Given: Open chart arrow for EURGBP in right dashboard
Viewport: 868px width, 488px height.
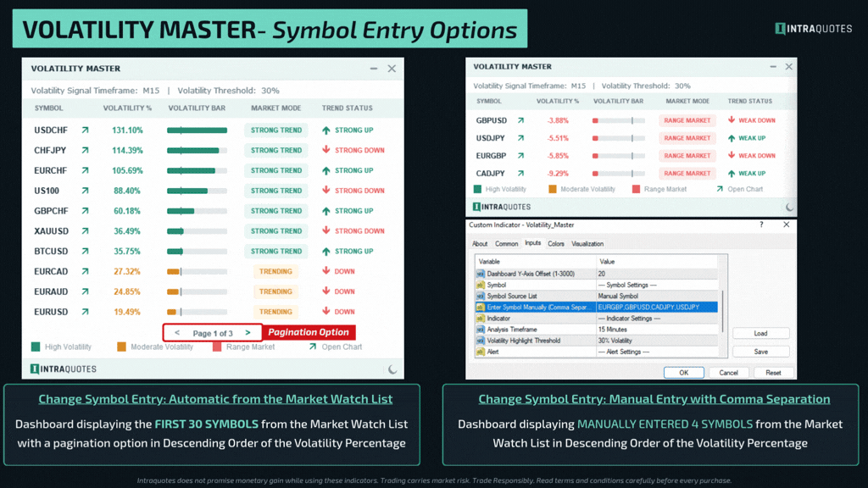Looking at the screenshot, I should pos(520,156).
